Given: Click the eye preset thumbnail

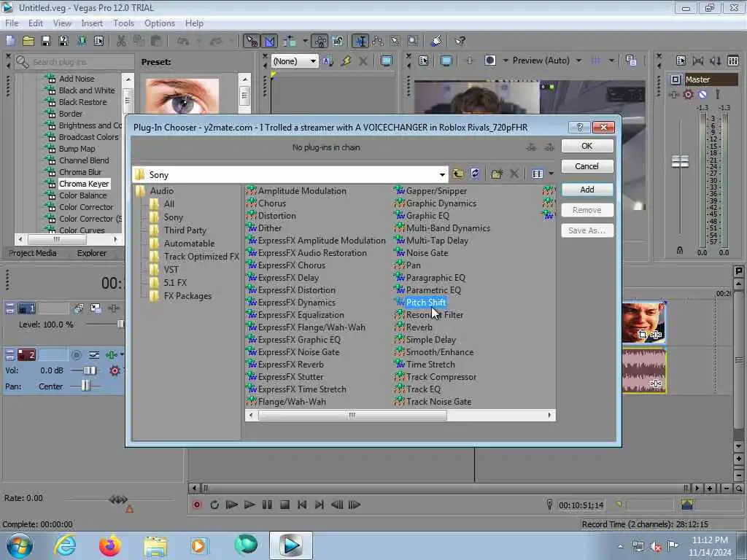Looking at the screenshot, I should pyautogui.click(x=182, y=96).
